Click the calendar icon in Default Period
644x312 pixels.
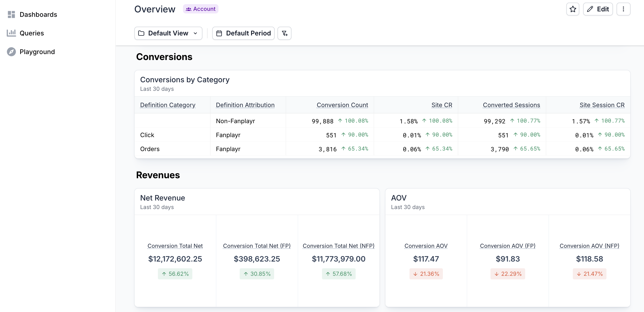[x=219, y=33]
